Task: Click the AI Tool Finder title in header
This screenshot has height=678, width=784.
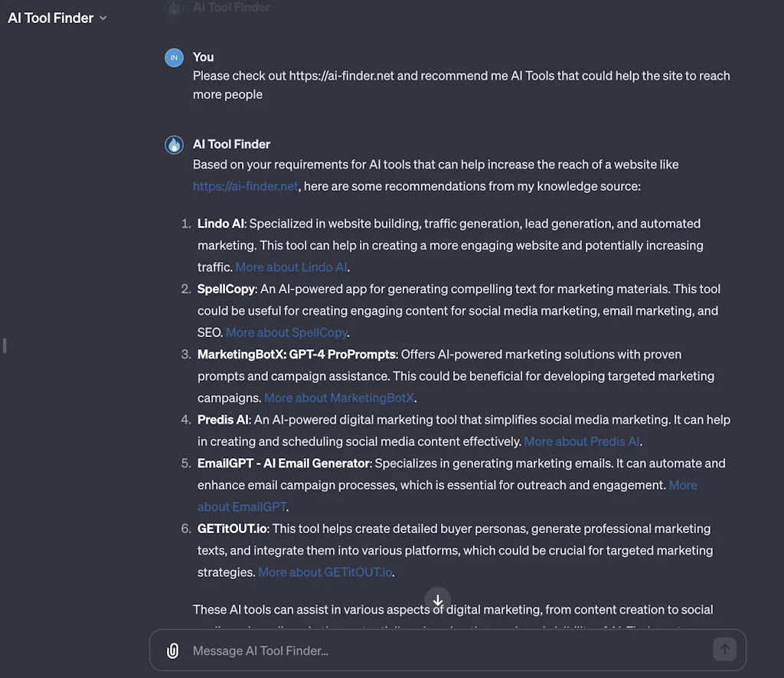Action: click(51, 18)
